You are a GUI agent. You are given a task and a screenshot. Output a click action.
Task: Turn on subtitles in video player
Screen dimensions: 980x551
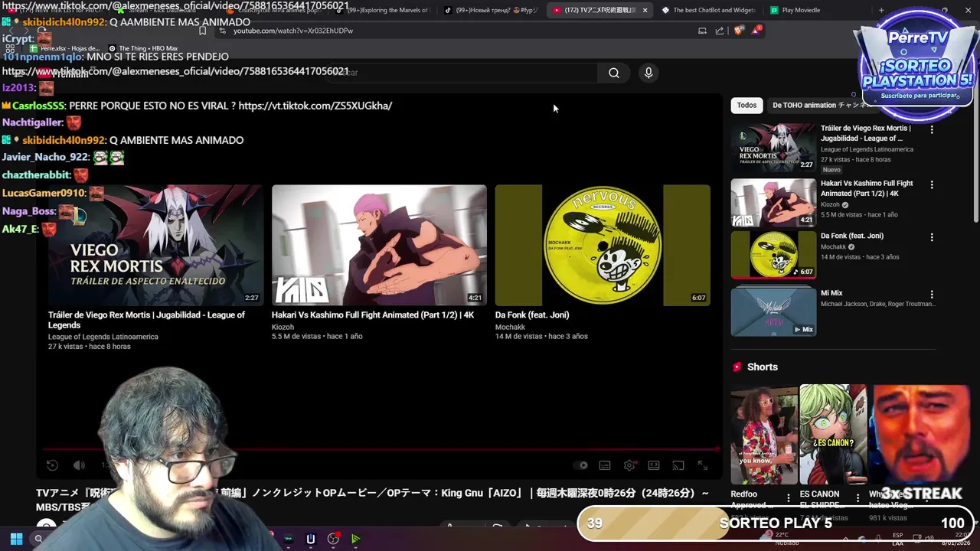pyautogui.click(x=605, y=465)
